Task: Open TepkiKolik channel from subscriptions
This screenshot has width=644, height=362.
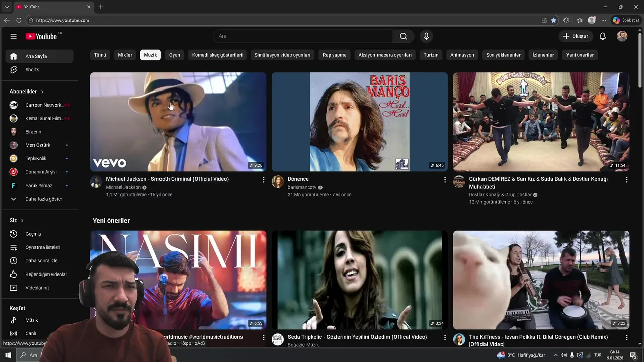Action: point(39,158)
